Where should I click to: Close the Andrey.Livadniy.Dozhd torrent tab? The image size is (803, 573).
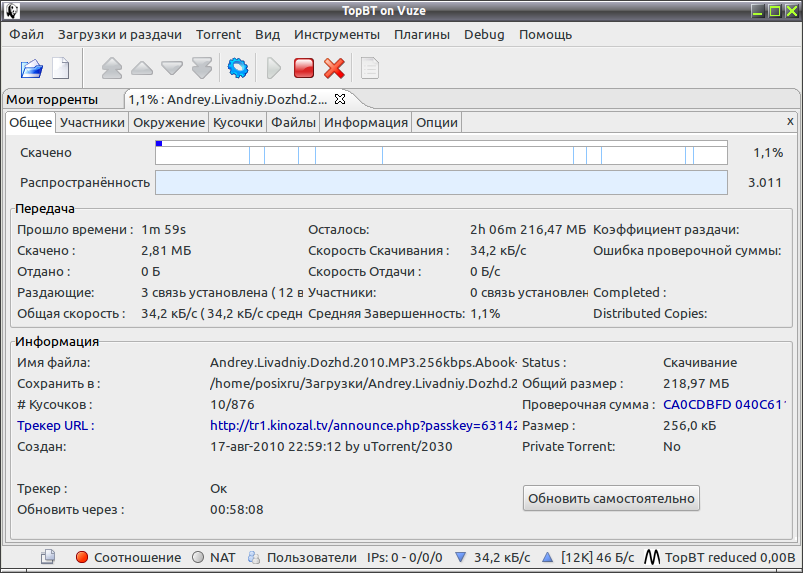click(340, 99)
